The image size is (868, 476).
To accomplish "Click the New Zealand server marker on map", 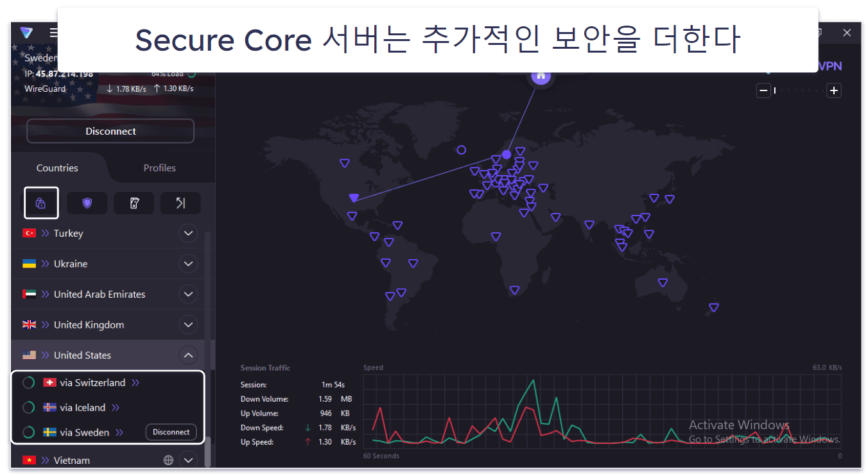I will [713, 308].
